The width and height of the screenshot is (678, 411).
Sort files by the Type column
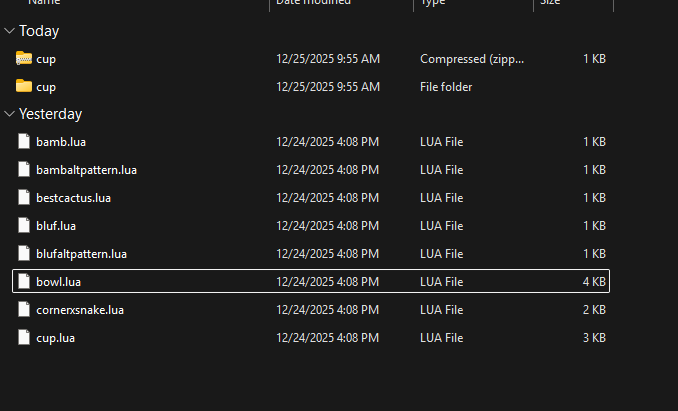(x=433, y=4)
